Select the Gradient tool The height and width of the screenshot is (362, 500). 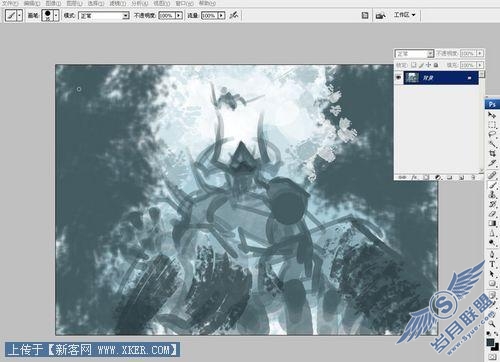(x=492, y=223)
